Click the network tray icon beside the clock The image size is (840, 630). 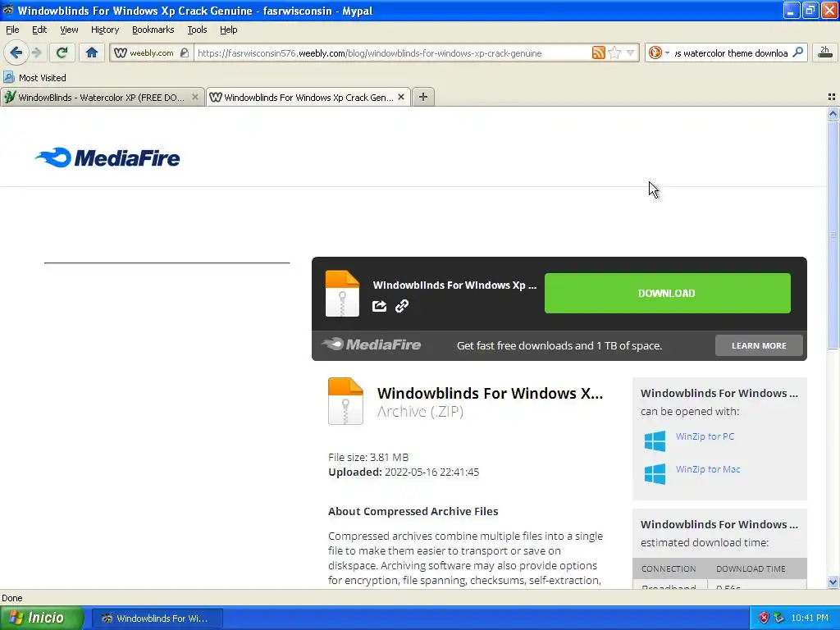coord(779,618)
